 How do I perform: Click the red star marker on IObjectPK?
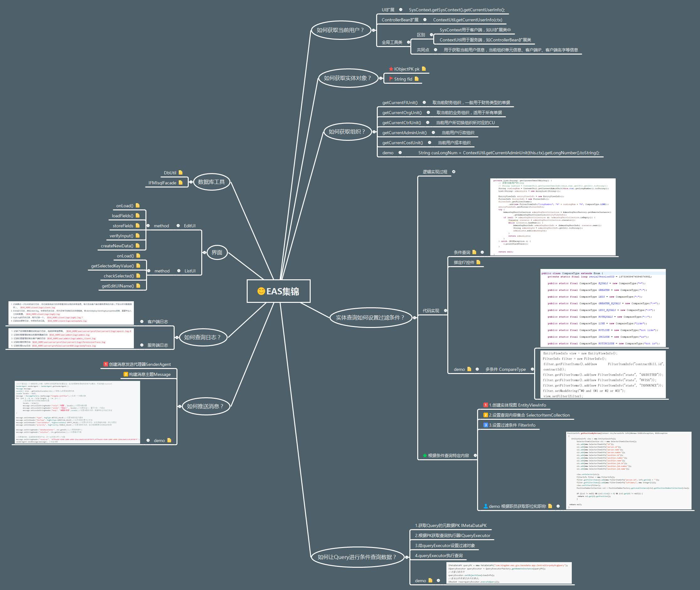(391, 69)
